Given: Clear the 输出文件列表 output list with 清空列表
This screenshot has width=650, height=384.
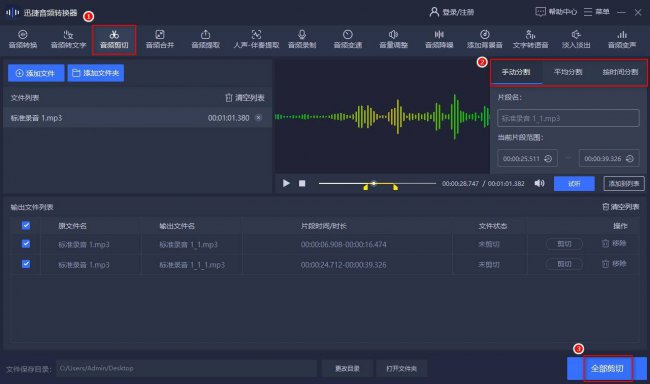Looking at the screenshot, I should [x=621, y=207].
